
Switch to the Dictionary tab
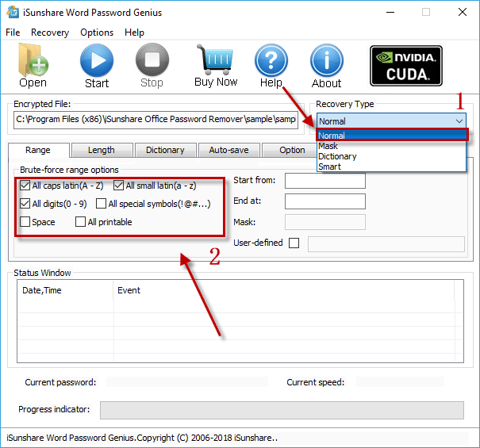(166, 150)
